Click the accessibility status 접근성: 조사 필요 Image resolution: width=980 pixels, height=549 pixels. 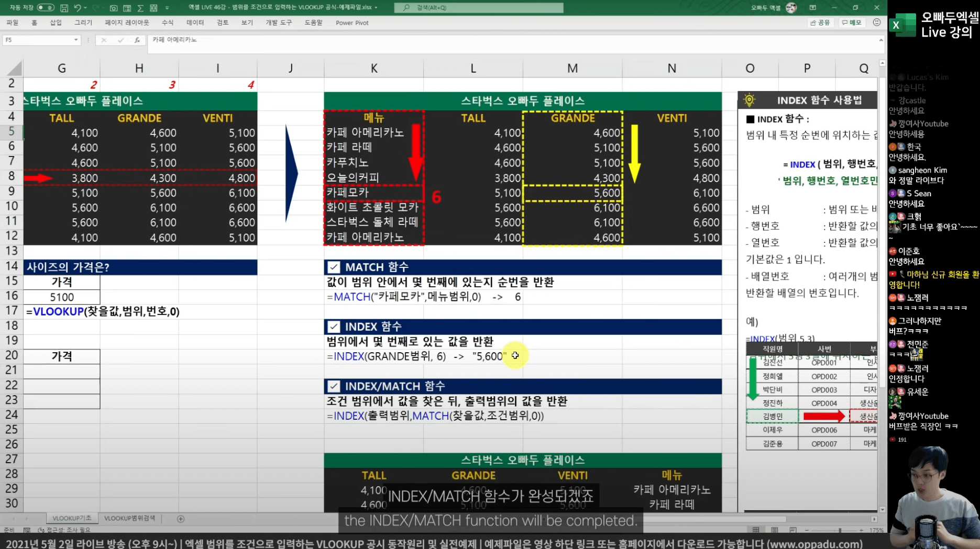65,530
